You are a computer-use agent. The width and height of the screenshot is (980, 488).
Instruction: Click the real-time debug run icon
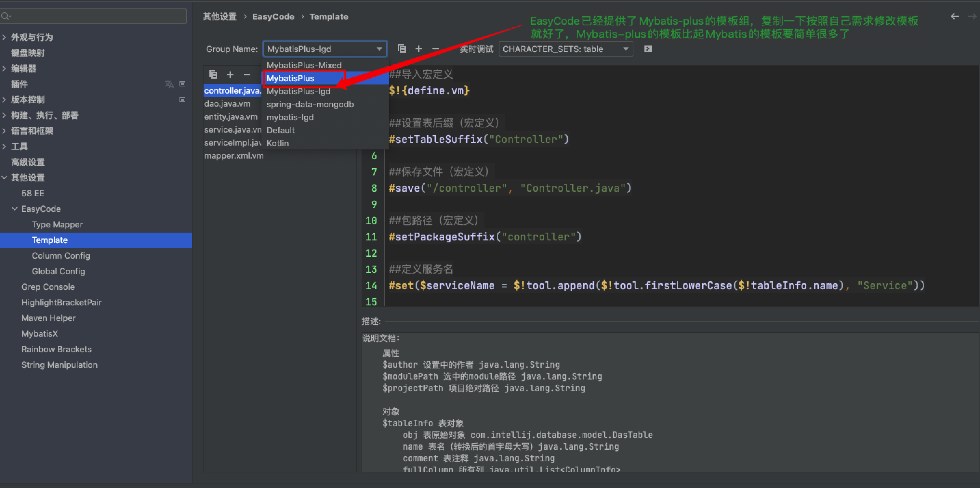648,49
